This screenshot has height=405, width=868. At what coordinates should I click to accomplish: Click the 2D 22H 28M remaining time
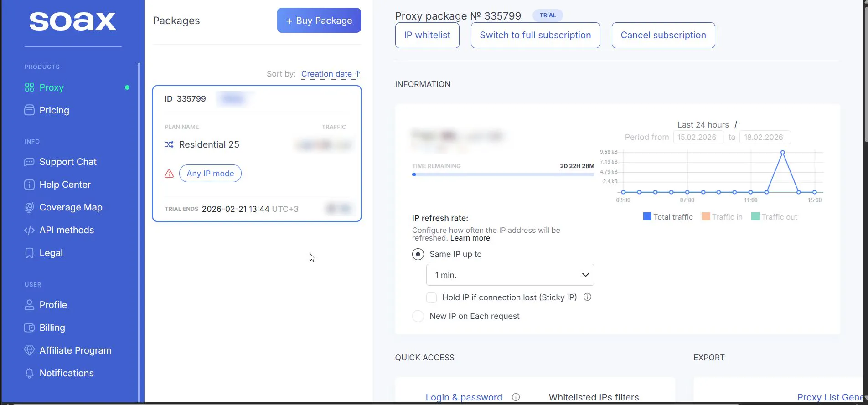point(577,166)
